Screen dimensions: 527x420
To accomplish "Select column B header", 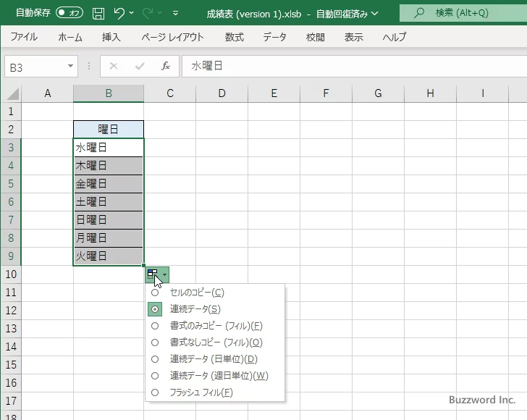I will tap(109, 93).
